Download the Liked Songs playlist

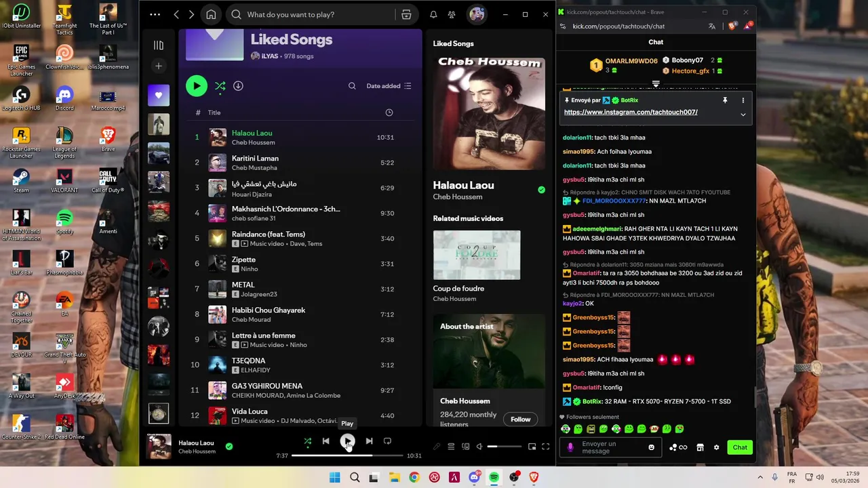tap(238, 86)
